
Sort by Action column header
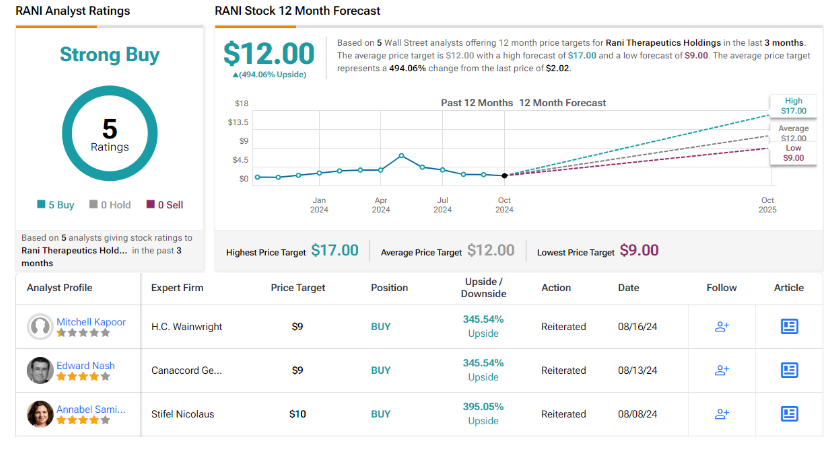556,287
